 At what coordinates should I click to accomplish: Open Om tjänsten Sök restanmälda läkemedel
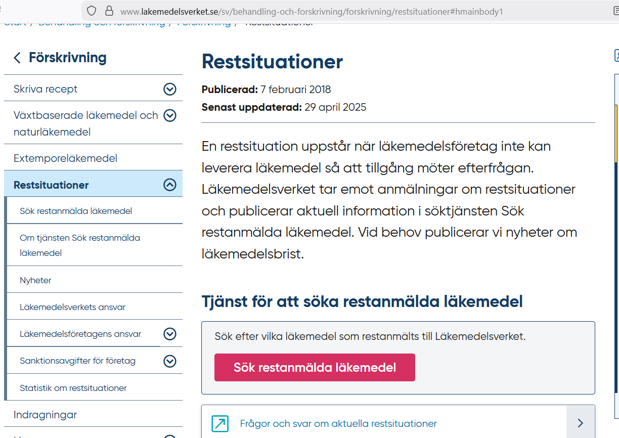(80, 245)
